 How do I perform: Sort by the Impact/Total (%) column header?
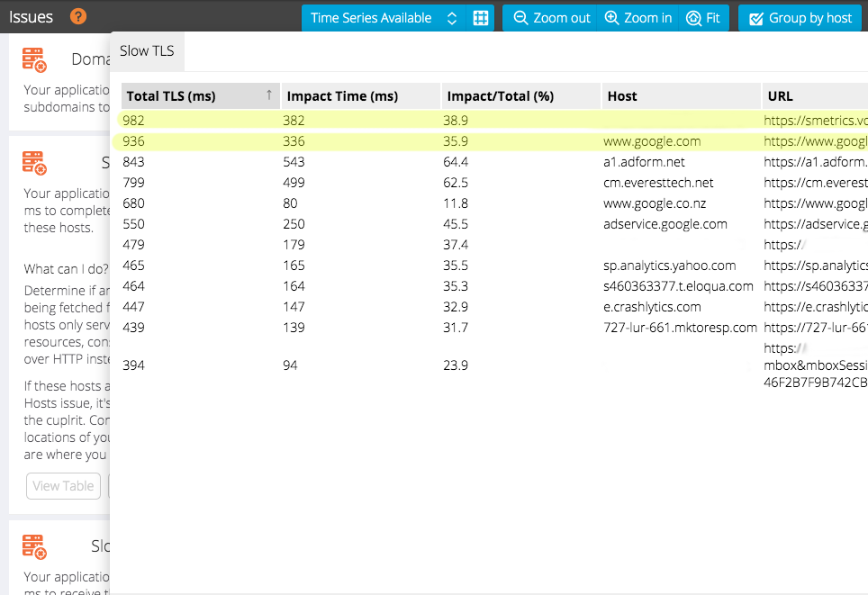pos(521,95)
